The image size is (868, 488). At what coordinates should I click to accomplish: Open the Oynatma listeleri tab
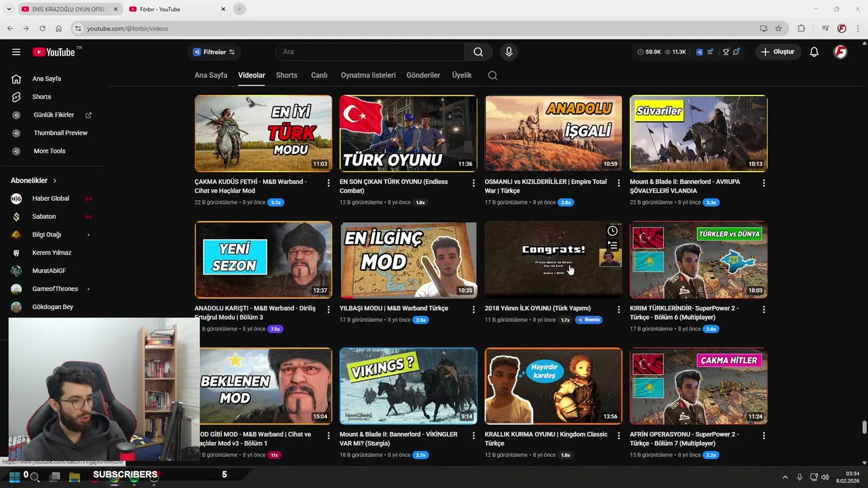[368, 75]
